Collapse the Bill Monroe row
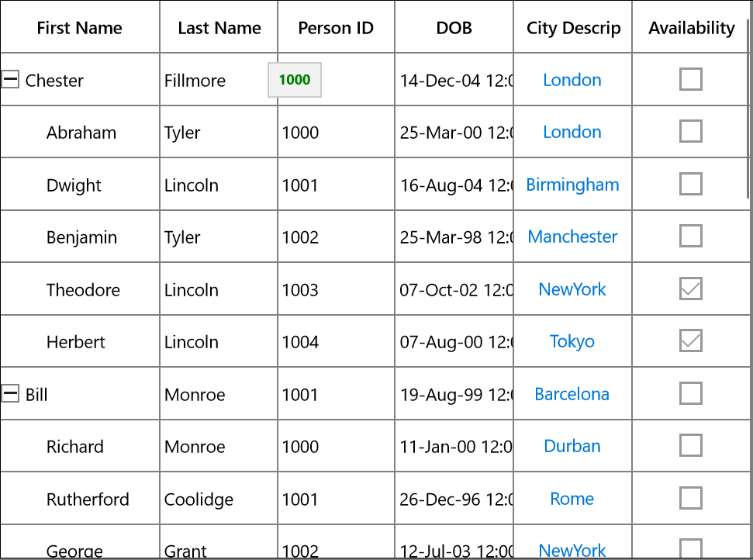The height and width of the screenshot is (560, 753). 10,393
